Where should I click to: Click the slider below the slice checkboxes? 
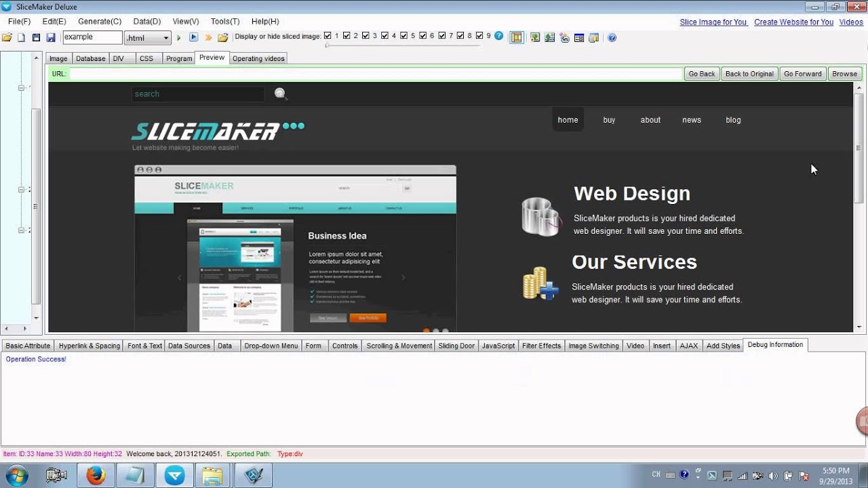[x=403, y=45]
